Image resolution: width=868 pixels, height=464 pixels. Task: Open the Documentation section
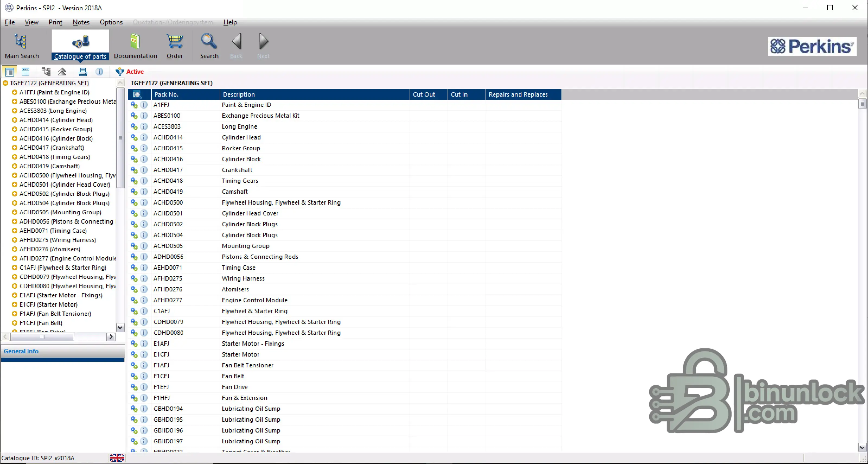click(135, 46)
